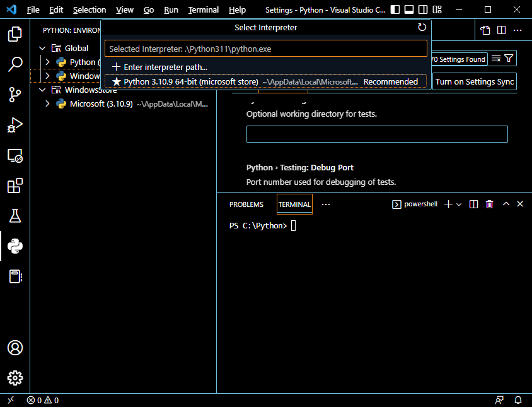Open the Help menu

(x=237, y=10)
